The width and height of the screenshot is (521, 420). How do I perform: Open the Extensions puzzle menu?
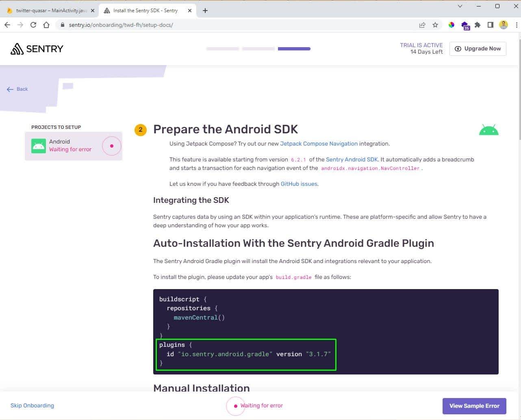coord(478,25)
